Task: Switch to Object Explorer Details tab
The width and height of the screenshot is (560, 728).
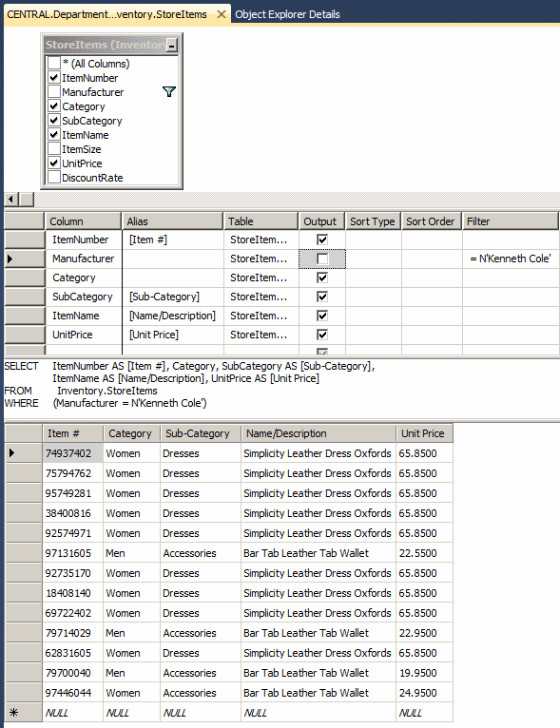Action: click(x=287, y=14)
